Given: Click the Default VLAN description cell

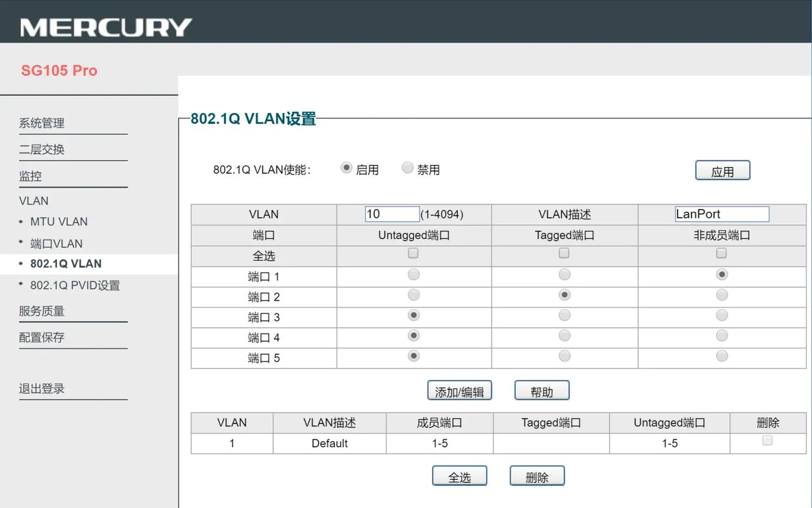Looking at the screenshot, I should [330, 443].
